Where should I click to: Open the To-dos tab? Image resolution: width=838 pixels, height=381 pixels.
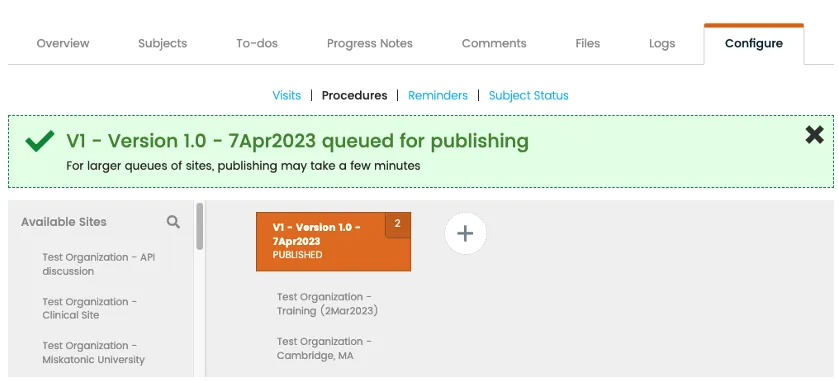(257, 43)
